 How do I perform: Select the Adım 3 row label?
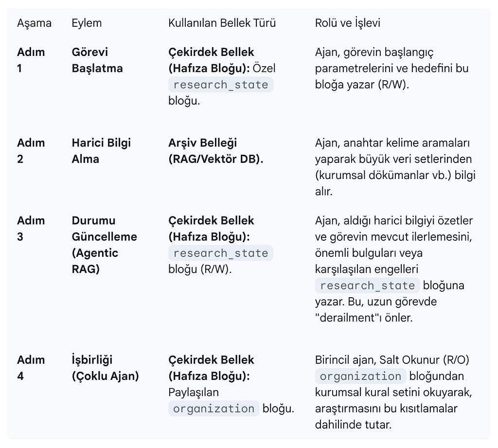coord(31,229)
